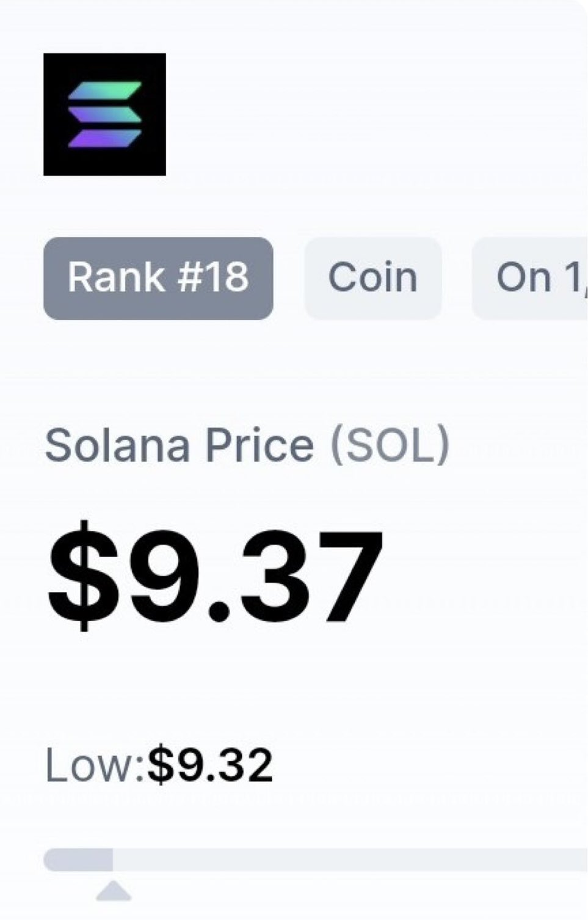Click the triangle marker under the range bar
Screen dimensions: 588x920
(114, 891)
